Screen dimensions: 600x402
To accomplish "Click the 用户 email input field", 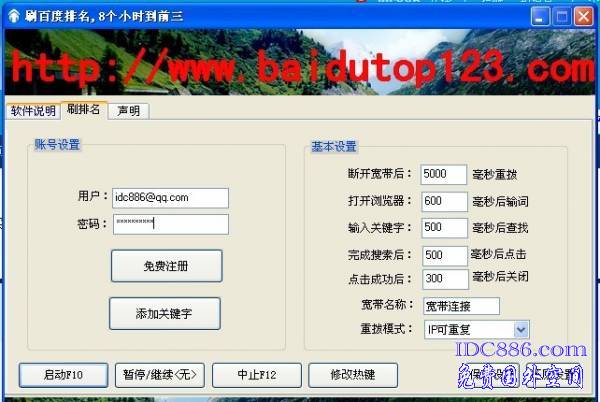I will click(170, 198).
